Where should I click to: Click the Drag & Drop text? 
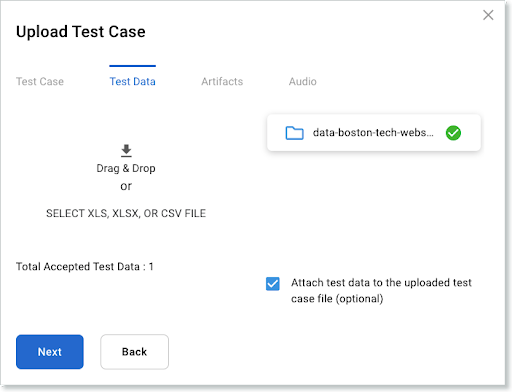[126, 168]
